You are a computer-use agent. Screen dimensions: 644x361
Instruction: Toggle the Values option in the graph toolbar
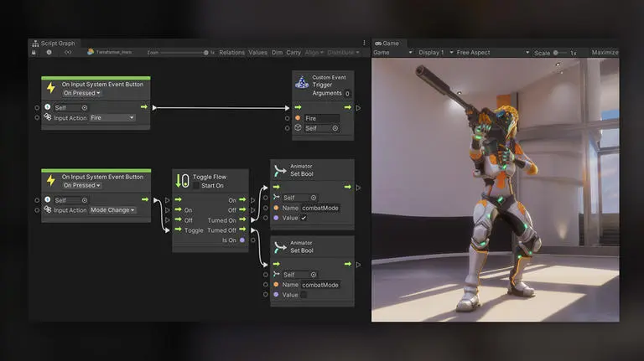(x=258, y=53)
